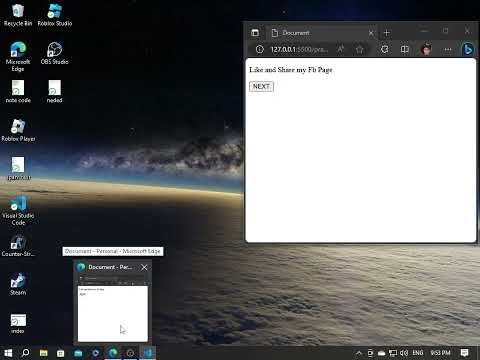This screenshot has height=360, width=480.
Task: Select the Steam desktop shortcut
Action: coord(18,284)
